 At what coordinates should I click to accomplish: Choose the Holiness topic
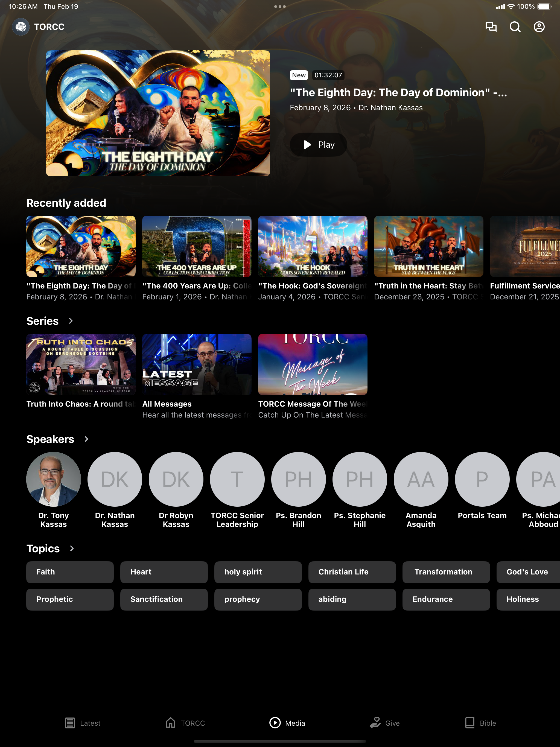tap(528, 599)
